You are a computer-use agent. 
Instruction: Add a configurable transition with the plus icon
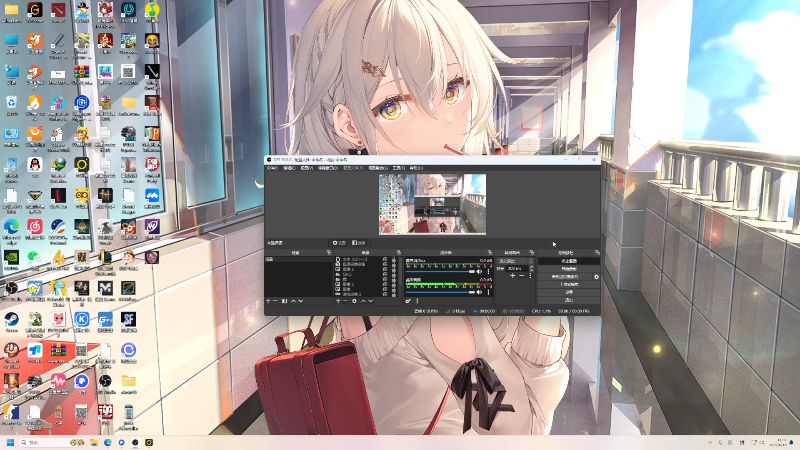(x=512, y=276)
